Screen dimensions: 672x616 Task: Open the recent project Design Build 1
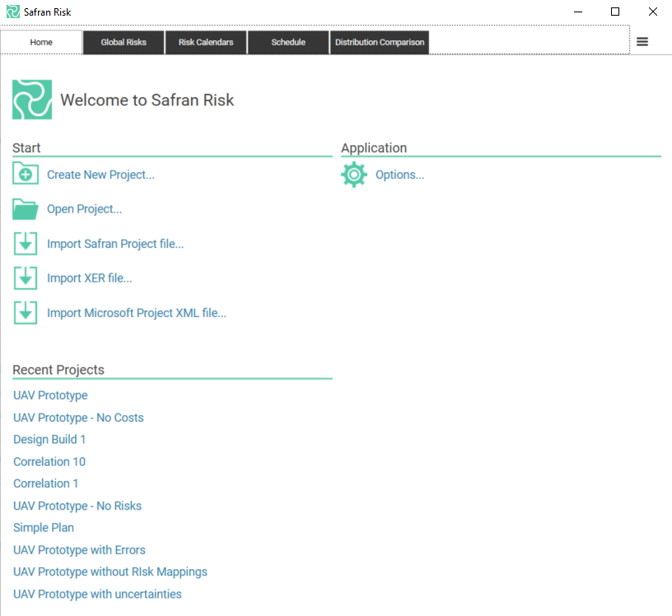tap(49, 440)
